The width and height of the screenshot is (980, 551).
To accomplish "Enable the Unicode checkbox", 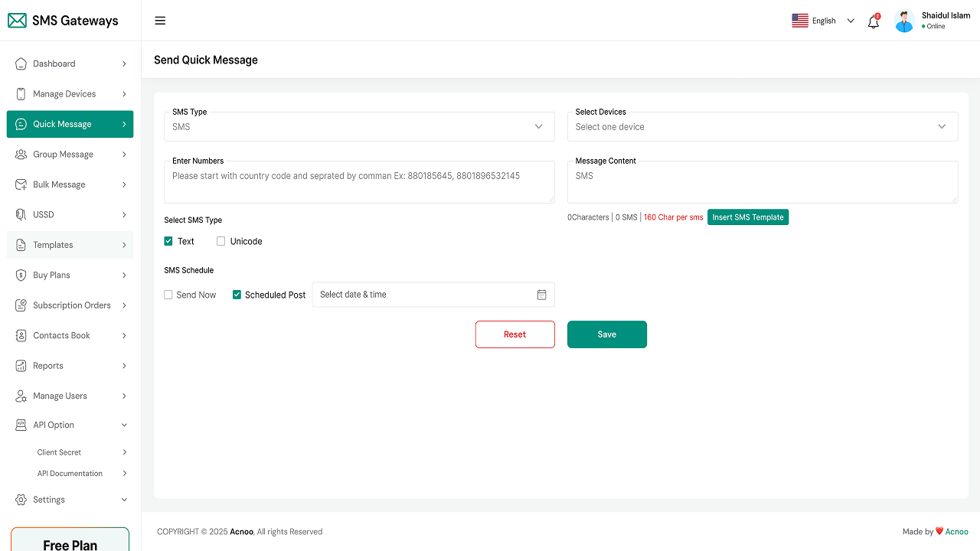I will [x=221, y=241].
